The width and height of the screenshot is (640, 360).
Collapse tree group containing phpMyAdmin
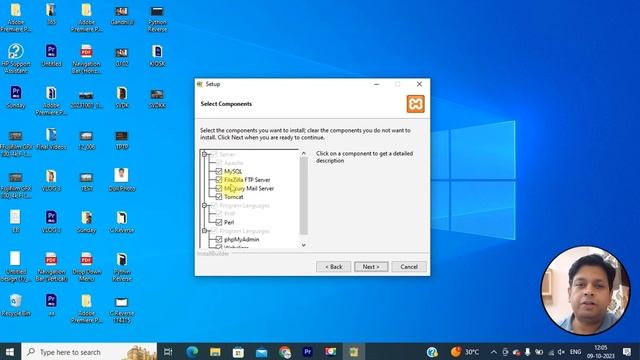pos(204,231)
